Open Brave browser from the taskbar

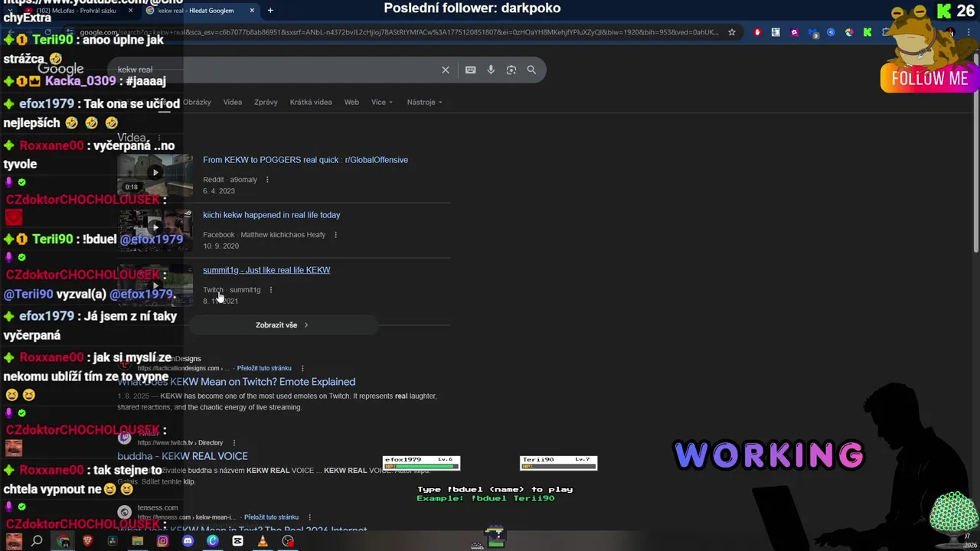point(87,541)
